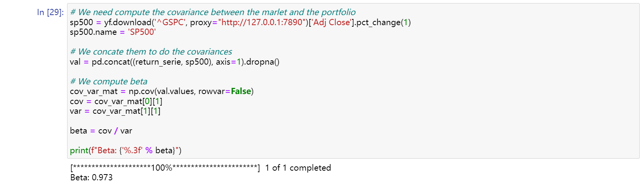Click the 'Adj Close' column string

point(331,22)
